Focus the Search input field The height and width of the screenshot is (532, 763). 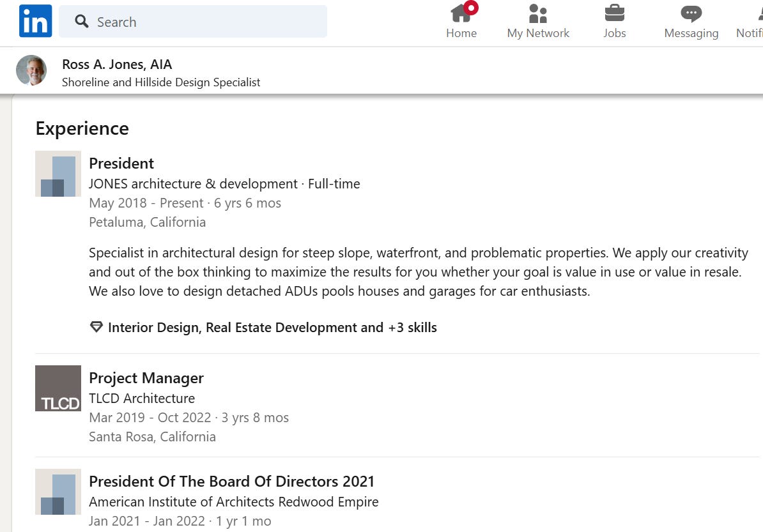point(193,22)
